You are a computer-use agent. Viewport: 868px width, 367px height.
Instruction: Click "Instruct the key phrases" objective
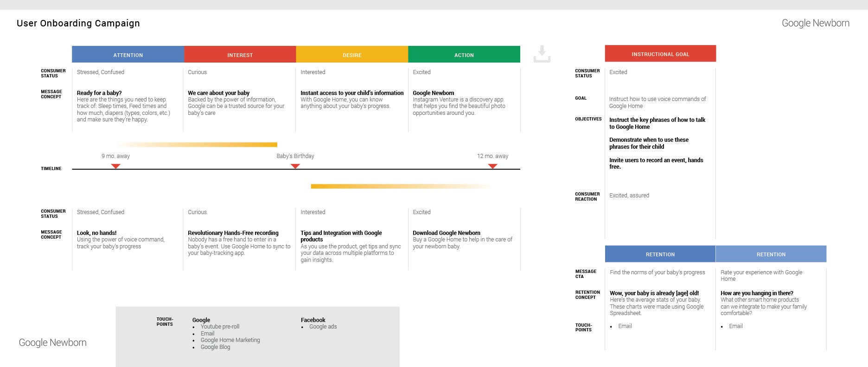657,123
